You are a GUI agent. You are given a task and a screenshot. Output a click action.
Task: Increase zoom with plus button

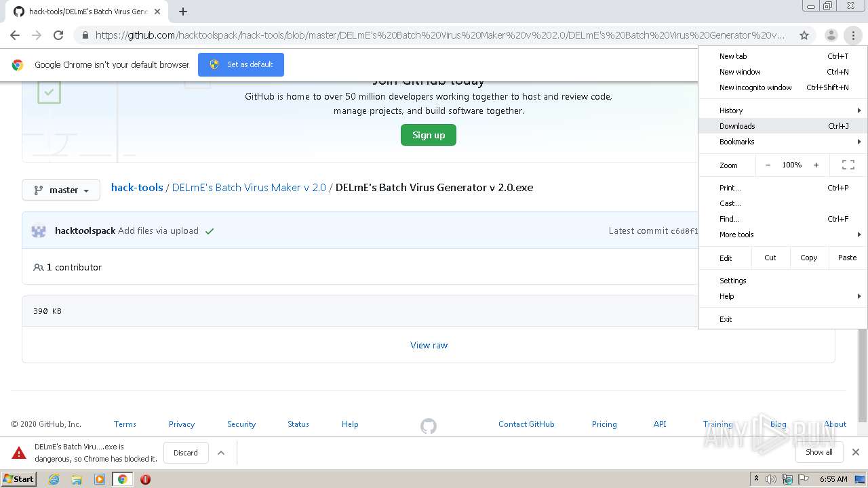pyautogui.click(x=816, y=165)
